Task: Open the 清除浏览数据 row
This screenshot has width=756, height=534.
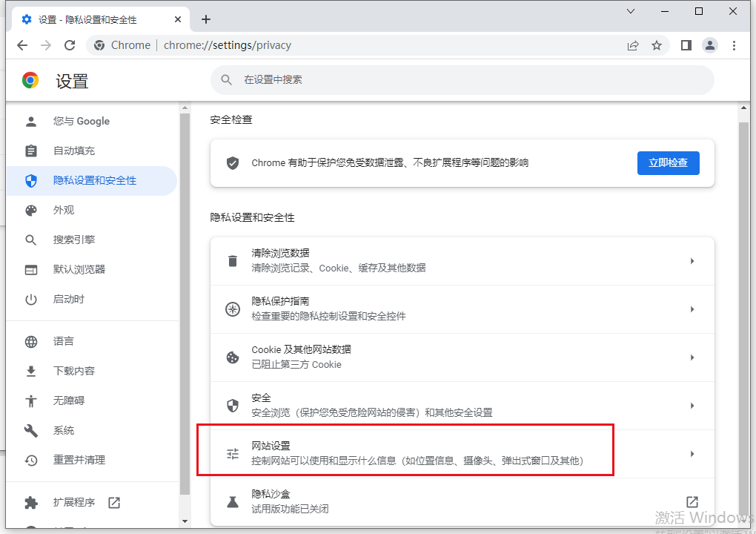Action: (462, 261)
